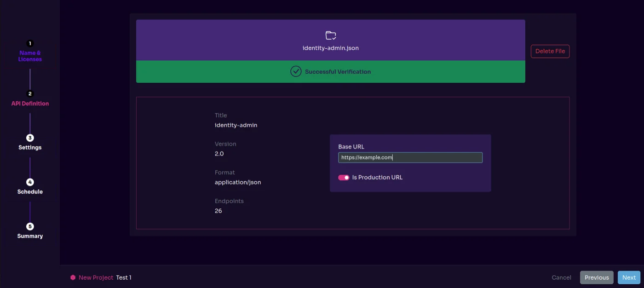Open the Schedule step in the sidebar
The image size is (644, 288).
click(29, 191)
